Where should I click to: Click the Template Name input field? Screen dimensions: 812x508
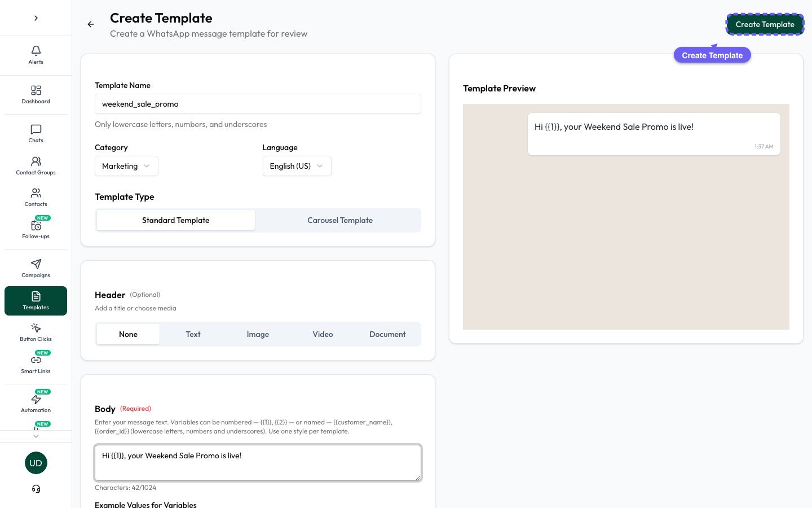258,104
